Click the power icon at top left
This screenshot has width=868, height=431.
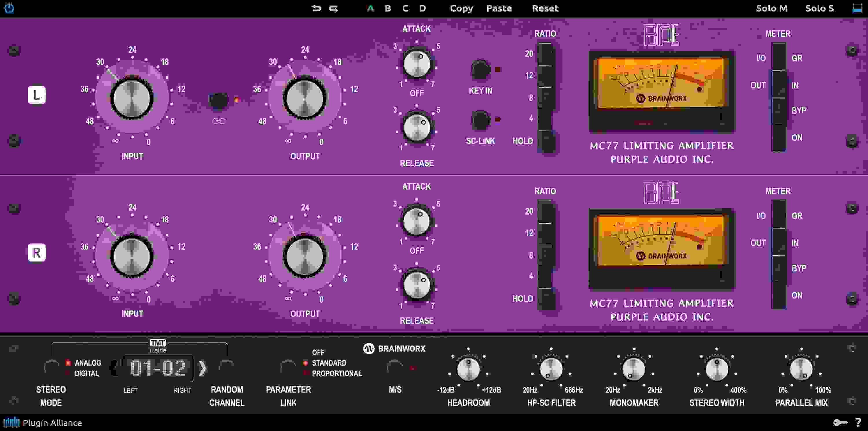(10, 8)
